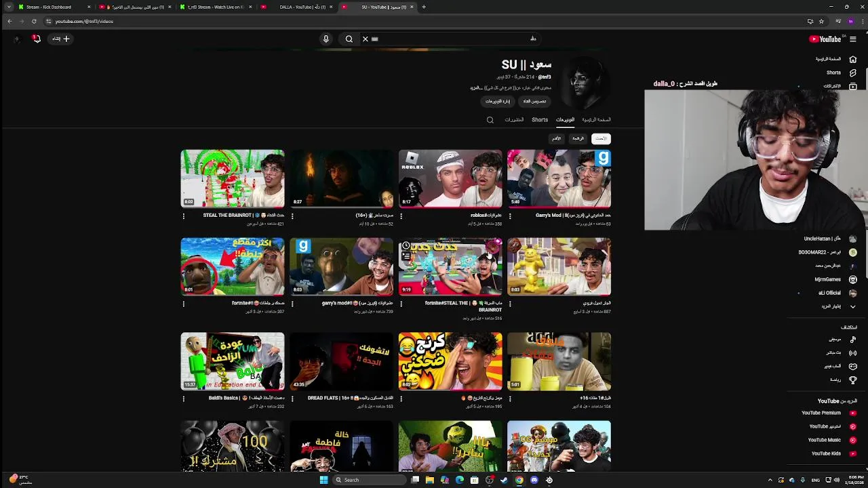Screen dimensions: 868x488
Task: Open the DREAD FLATS 43:35 video thumbnail
Action: click(342, 361)
